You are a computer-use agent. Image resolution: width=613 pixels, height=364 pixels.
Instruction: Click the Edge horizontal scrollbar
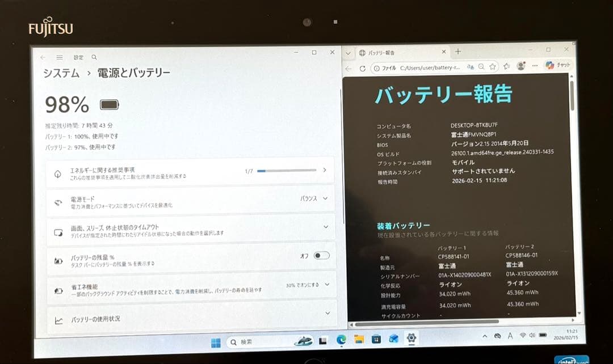[x=427, y=322]
